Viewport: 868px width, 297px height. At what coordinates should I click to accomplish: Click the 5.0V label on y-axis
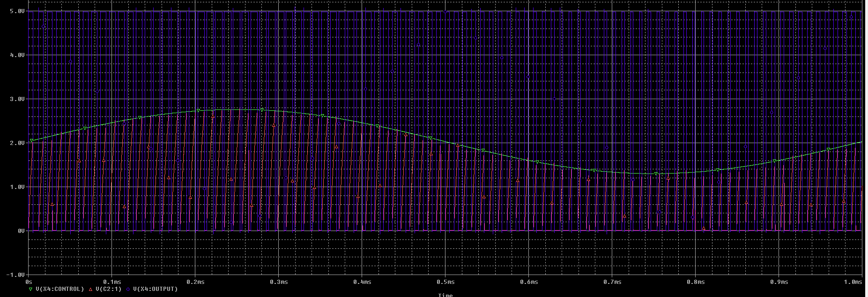coord(17,11)
